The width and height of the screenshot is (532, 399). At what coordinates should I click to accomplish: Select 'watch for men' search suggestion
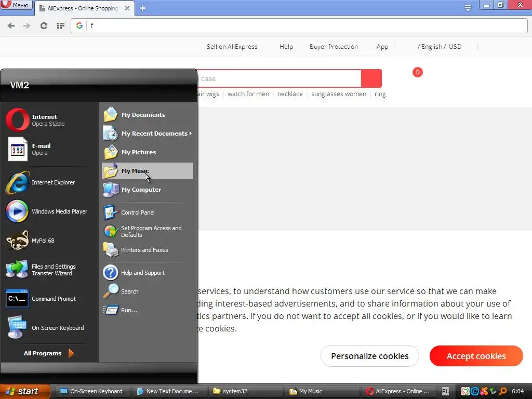pyautogui.click(x=248, y=94)
